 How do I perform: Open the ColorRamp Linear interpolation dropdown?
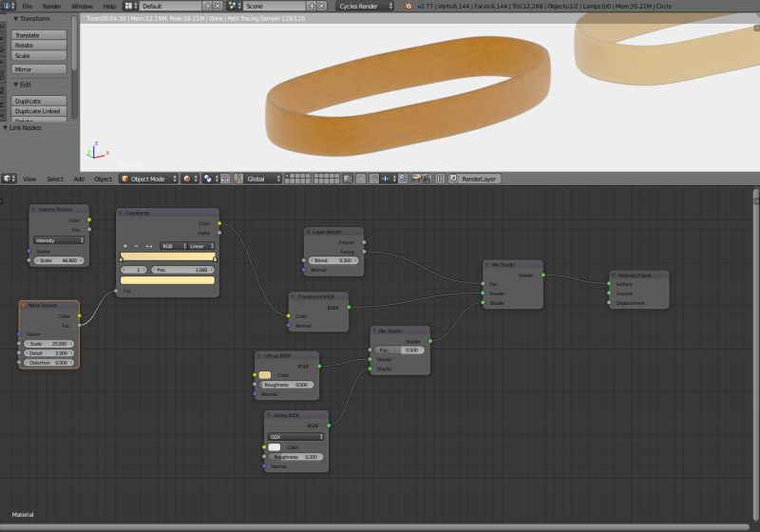coord(200,246)
